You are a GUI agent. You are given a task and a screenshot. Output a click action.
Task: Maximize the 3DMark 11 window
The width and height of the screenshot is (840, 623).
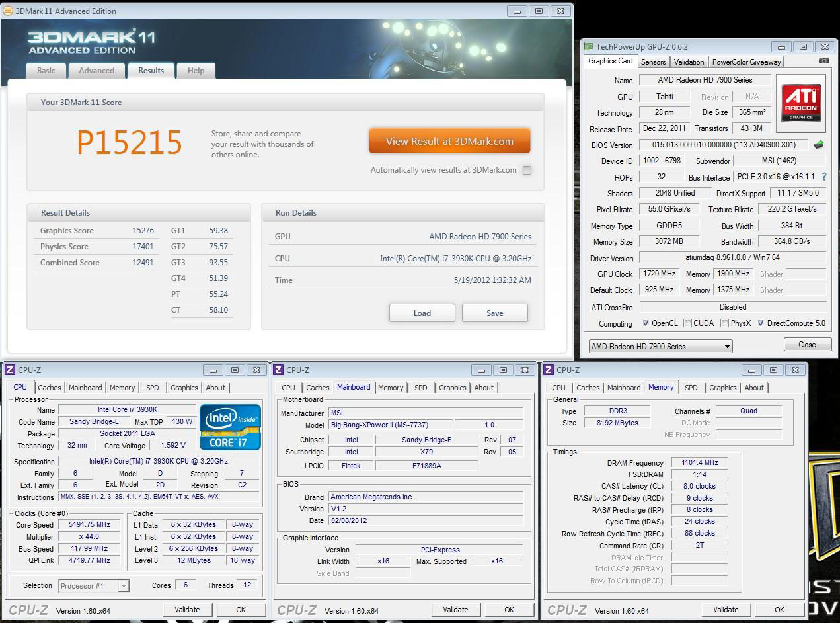(539, 11)
